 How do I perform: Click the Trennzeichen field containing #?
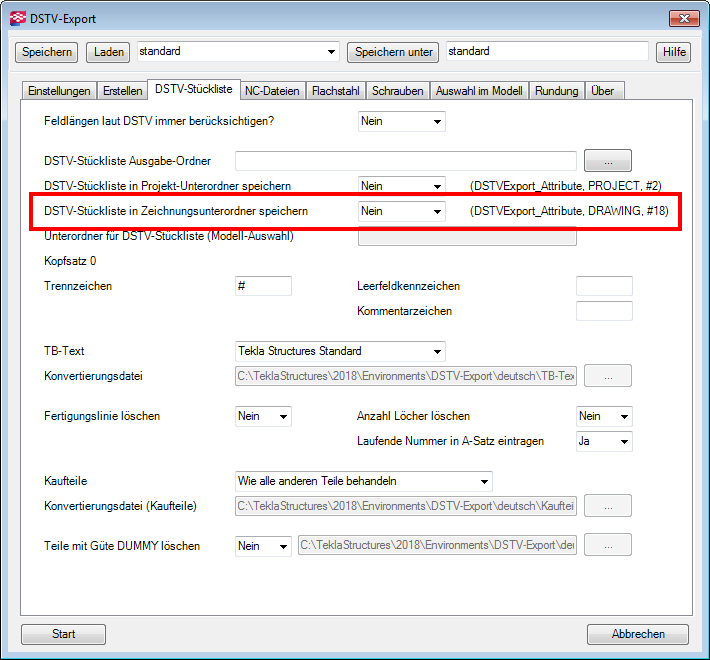click(x=263, y=286)
